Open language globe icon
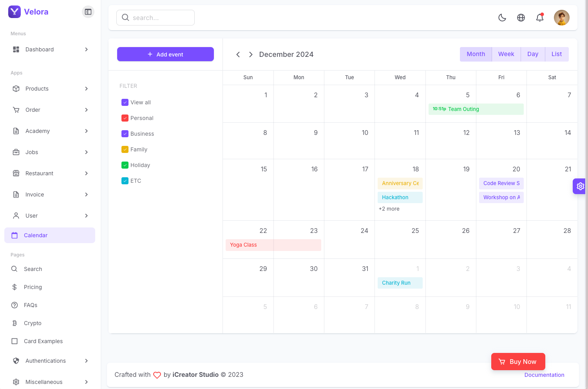 (x=521, y=18)
